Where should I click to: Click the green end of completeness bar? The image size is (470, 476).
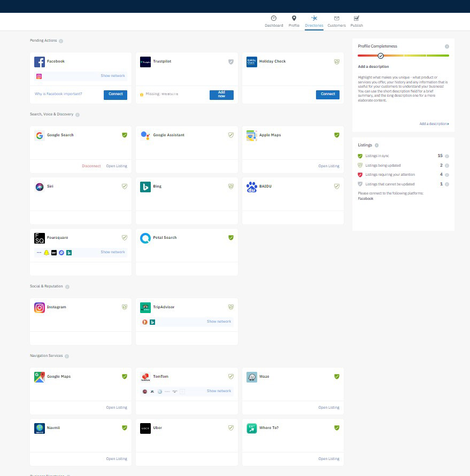pyautogui.click(x=437, y=56)
